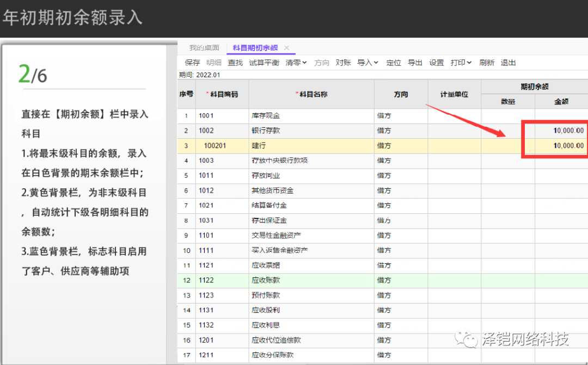Run 试算平衡 trial balance check
The width and height of the screenshot is (588, 365).
click(264, 63)
